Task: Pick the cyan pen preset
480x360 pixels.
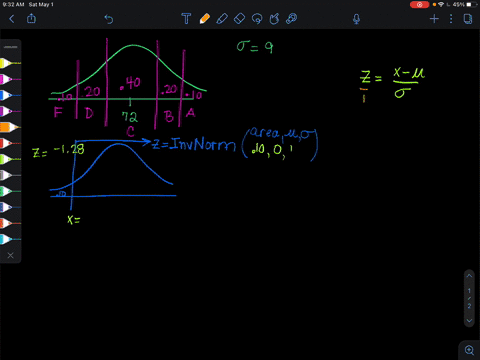Action: coord(10,239)
